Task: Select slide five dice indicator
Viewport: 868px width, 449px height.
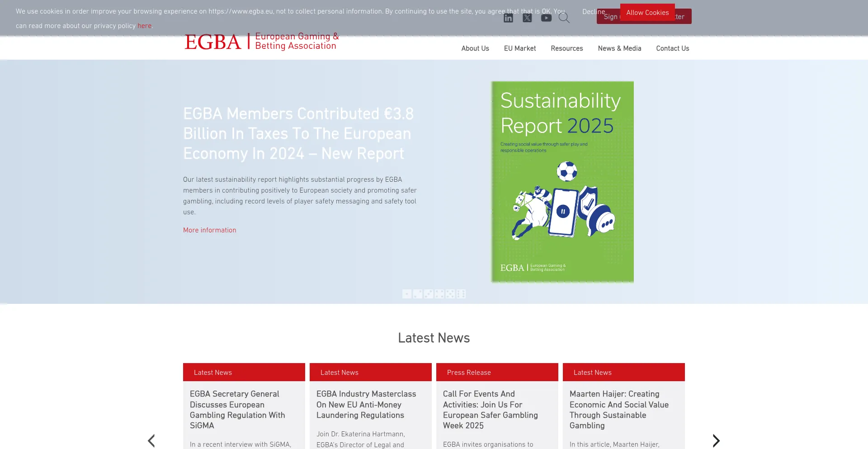Action: pyautogui.click(x=450, y=294)
